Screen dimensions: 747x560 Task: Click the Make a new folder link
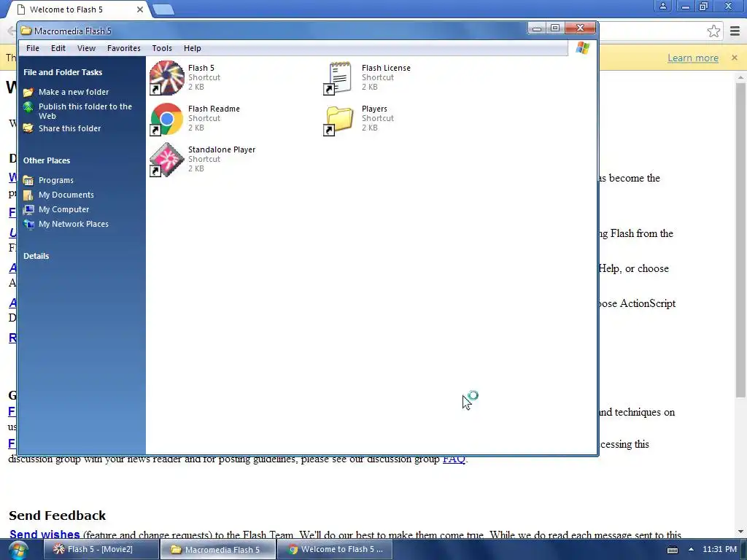(74, 92)
